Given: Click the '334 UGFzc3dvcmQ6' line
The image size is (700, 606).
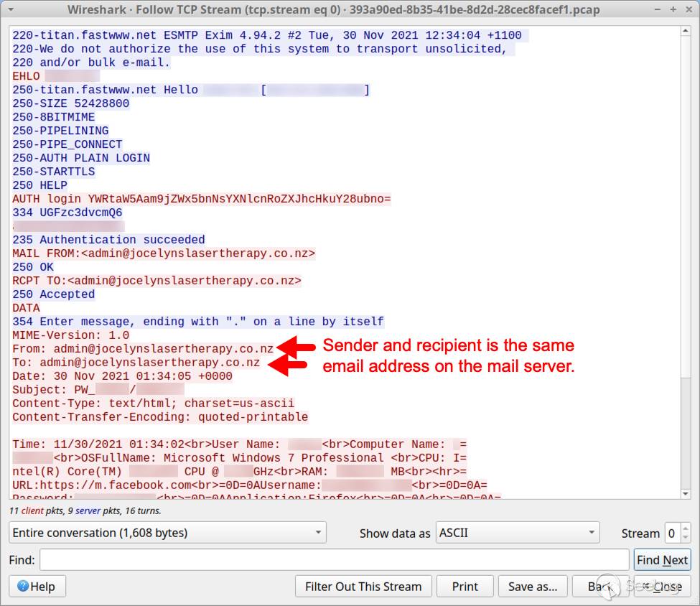Looking at the screenshot, I should pos(67,212).
